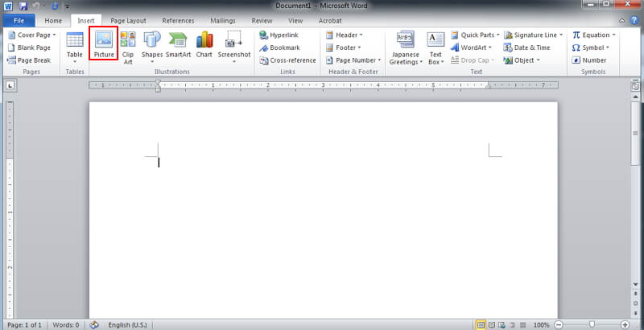The height and width of the screenshot is (330, 644).
Task: Click the zoom slider handle
Action: coord(592,324)
